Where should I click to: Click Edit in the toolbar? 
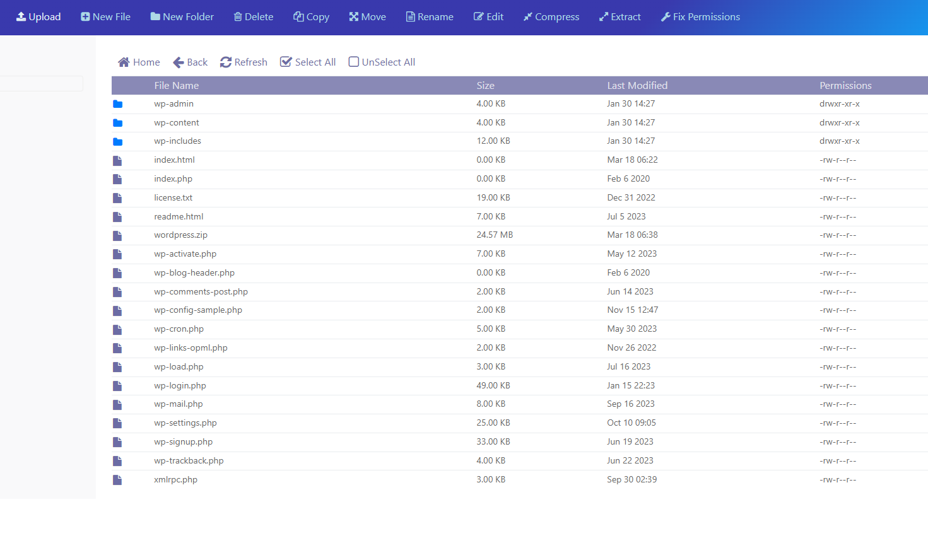488,17
